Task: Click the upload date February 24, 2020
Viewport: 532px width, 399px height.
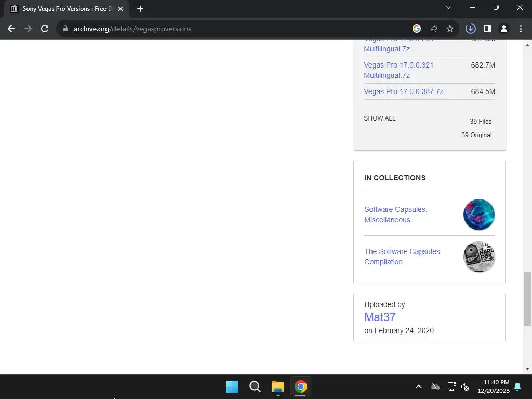Action: pos(404,330)
